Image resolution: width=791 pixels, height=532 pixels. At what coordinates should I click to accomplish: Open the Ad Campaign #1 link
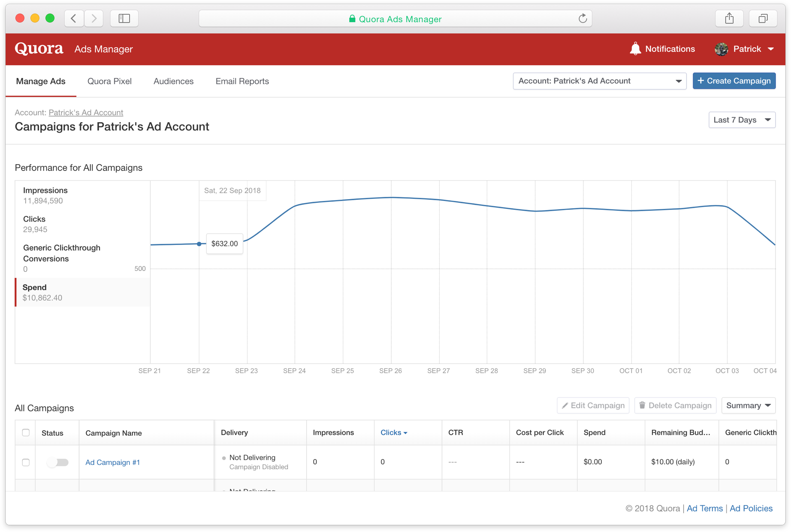113,462
